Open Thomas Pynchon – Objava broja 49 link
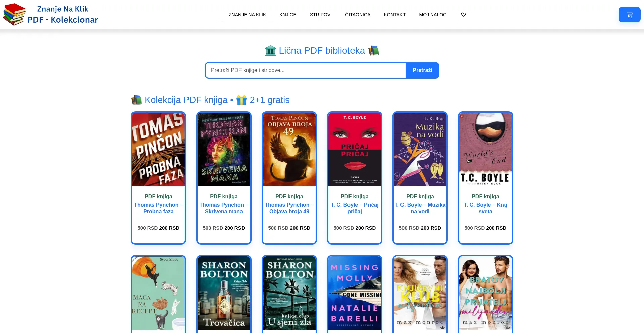The image size is (644, 333). tap(289, 208)
